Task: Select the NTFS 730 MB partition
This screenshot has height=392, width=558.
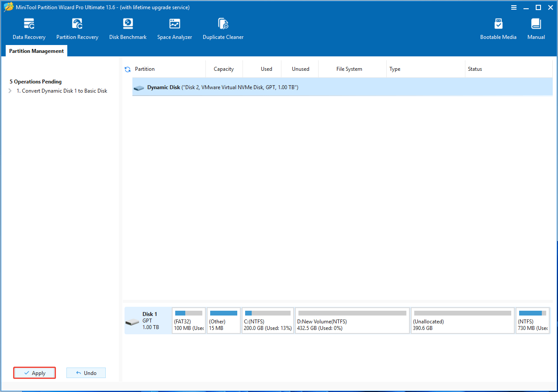Action: coord(533,321)
